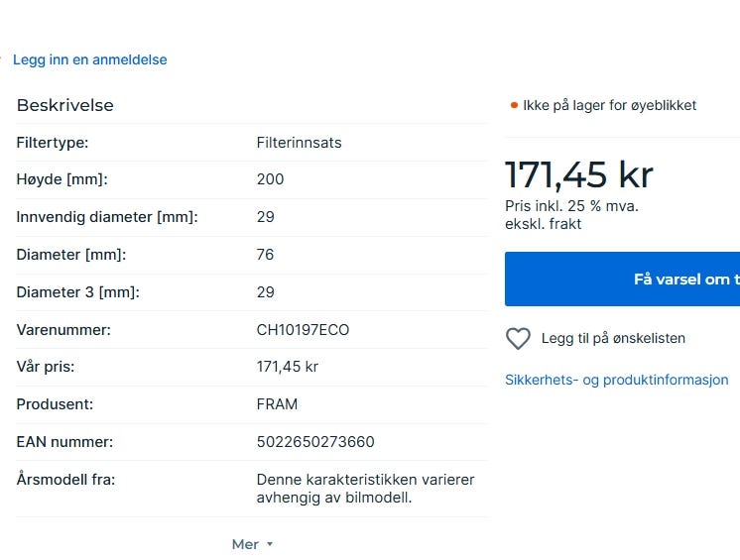Click "Legg til på ønskelisten" text

(x=613, y=338)
